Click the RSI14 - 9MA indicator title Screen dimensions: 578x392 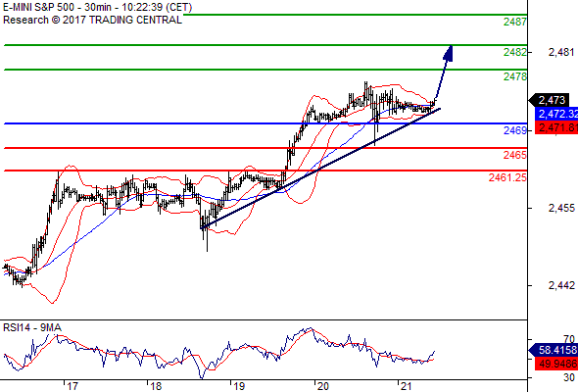(x=32, y=328)
